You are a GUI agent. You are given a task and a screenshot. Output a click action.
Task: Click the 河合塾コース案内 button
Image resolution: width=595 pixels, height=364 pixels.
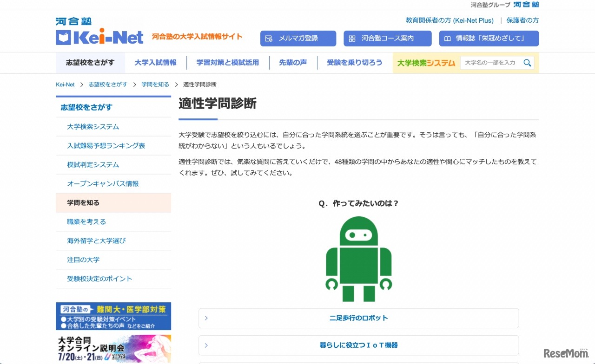[388, 39]
